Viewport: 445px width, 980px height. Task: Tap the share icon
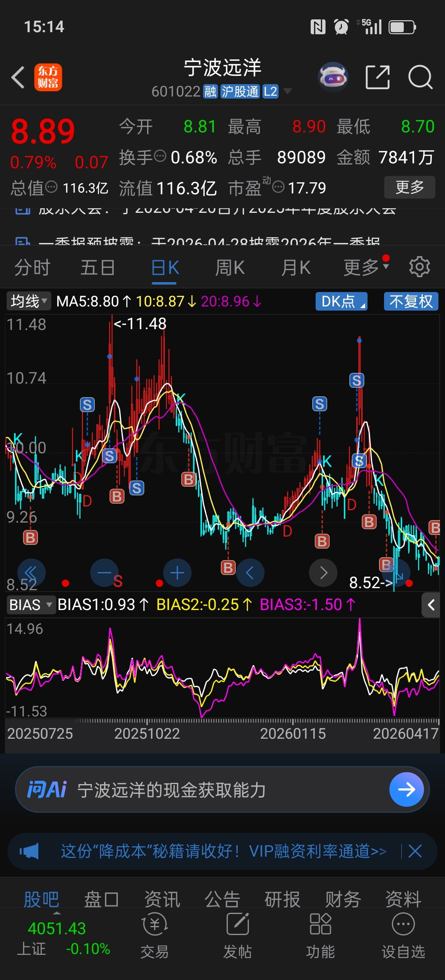point(378,77)
